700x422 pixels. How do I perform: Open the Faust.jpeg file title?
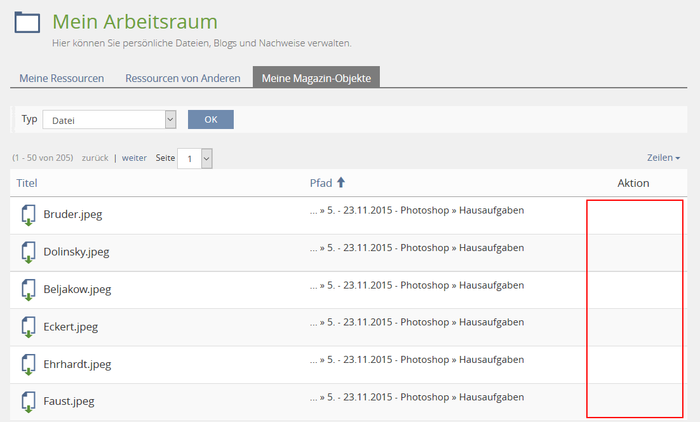click(x=69, y=402)
